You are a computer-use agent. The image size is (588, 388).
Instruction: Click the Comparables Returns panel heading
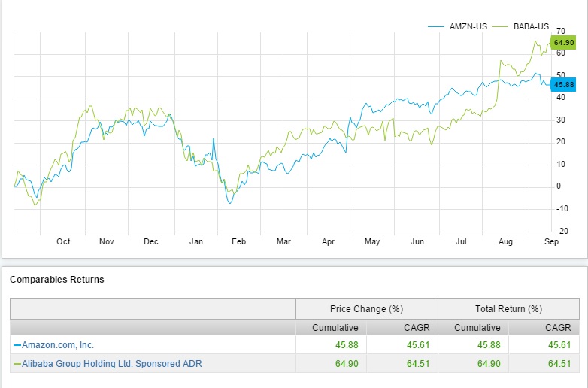click(57, 280)
